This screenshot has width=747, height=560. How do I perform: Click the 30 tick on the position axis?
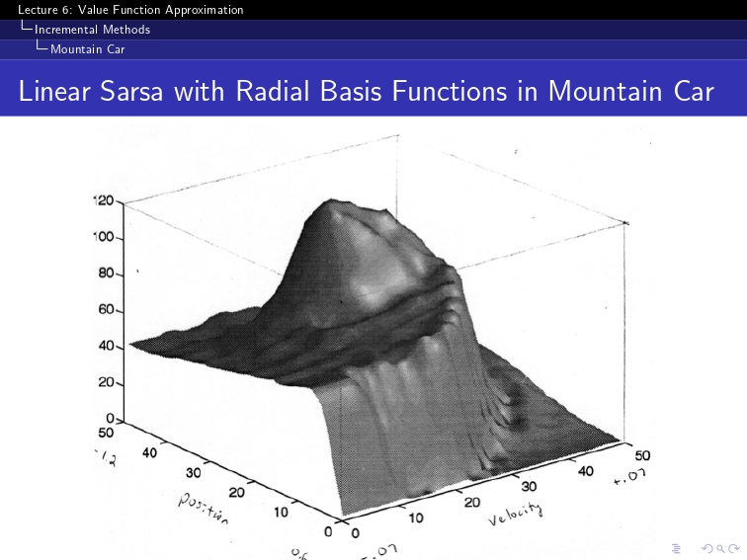click(194, 473)
